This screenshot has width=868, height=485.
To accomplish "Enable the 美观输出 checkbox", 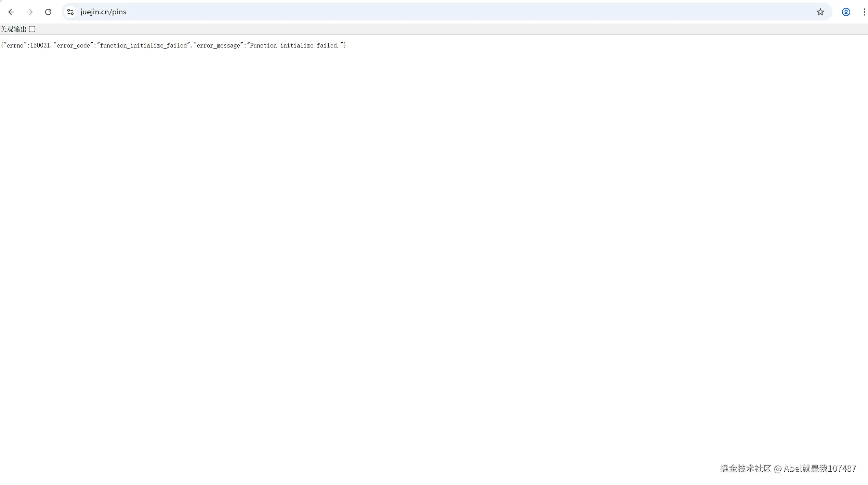I will 32,29.
